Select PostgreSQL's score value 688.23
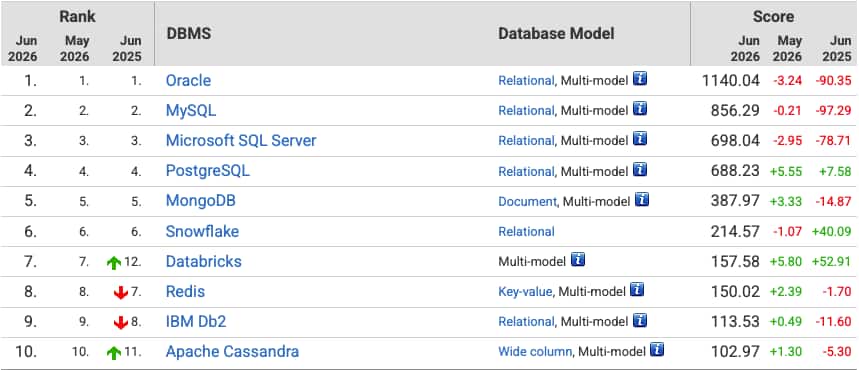The height and width of the screenshot is (370, 859). coord(735,171)
